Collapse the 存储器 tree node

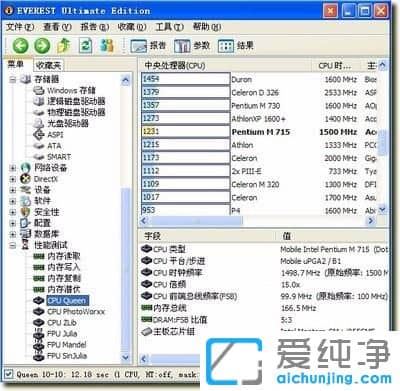13,80
